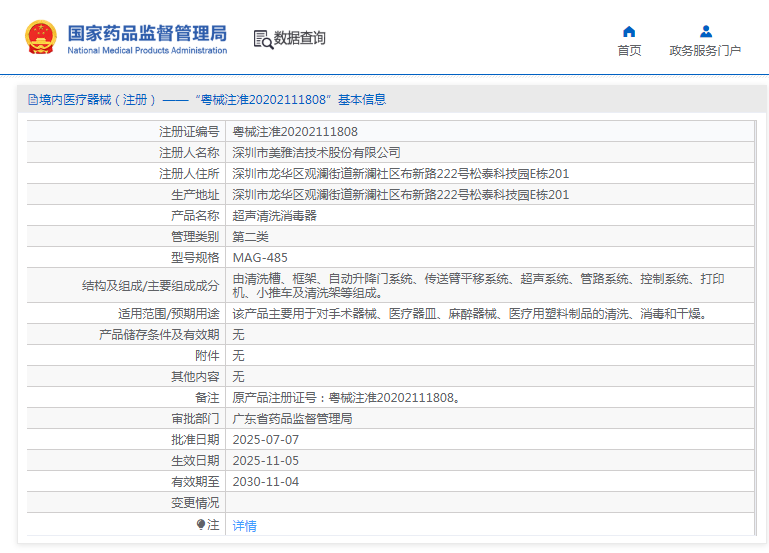Click the small icon beside 注
The width and height of the screenshot is (769, 553).
tap(201, 524)
